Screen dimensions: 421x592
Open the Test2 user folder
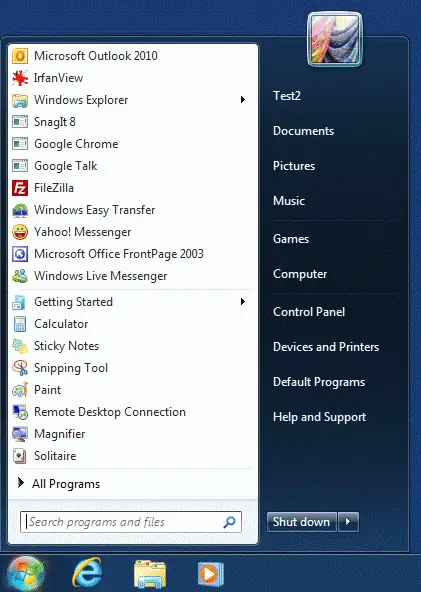287,96
